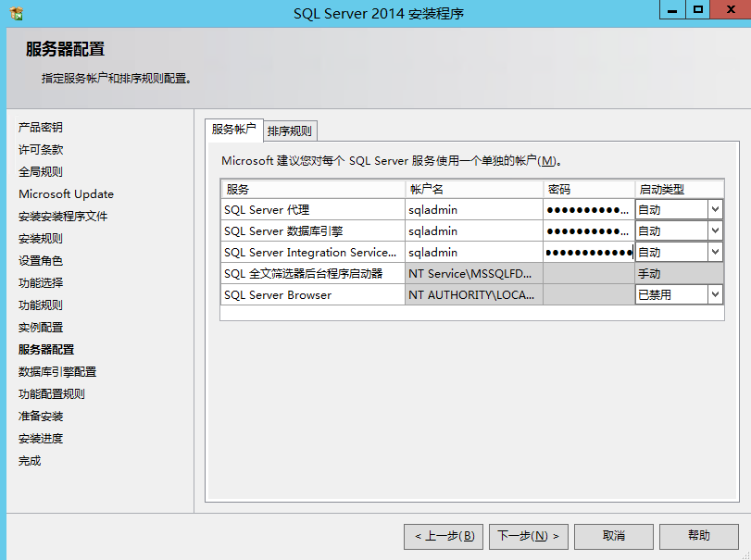Click the 启动类型 column header

679,190
